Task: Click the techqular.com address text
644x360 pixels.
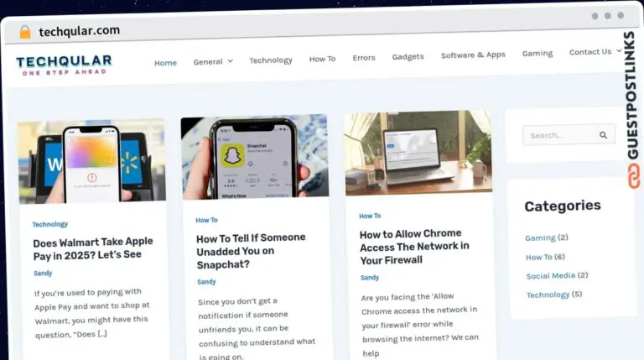Action: pos(80,31)
